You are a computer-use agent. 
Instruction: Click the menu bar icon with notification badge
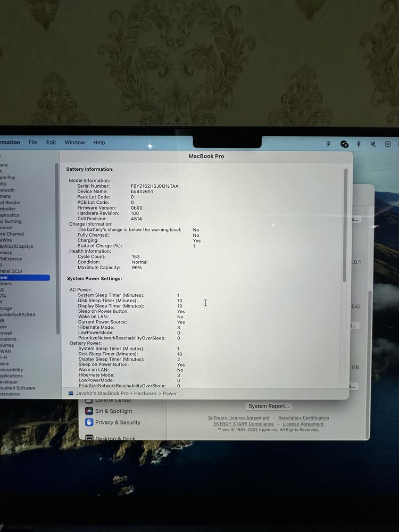coord(344,144)
